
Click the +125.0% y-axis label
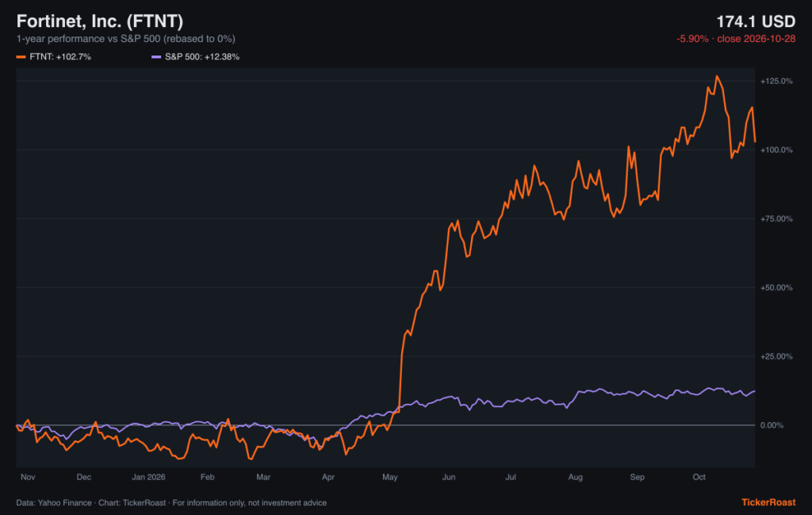click(x=776, y=82)
